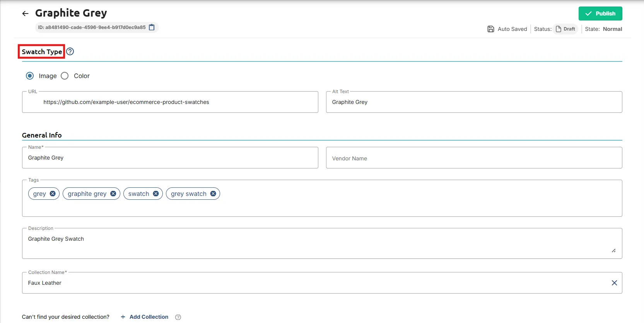Remove the 'grey swatch' tag
This screenshot has width=644, height=323.
pos(213,194)
